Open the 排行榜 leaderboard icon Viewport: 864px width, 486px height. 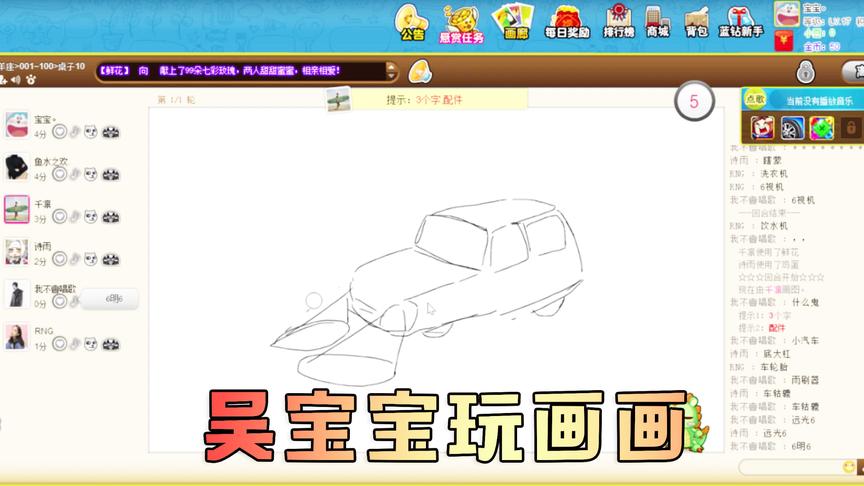click(619, 22)
